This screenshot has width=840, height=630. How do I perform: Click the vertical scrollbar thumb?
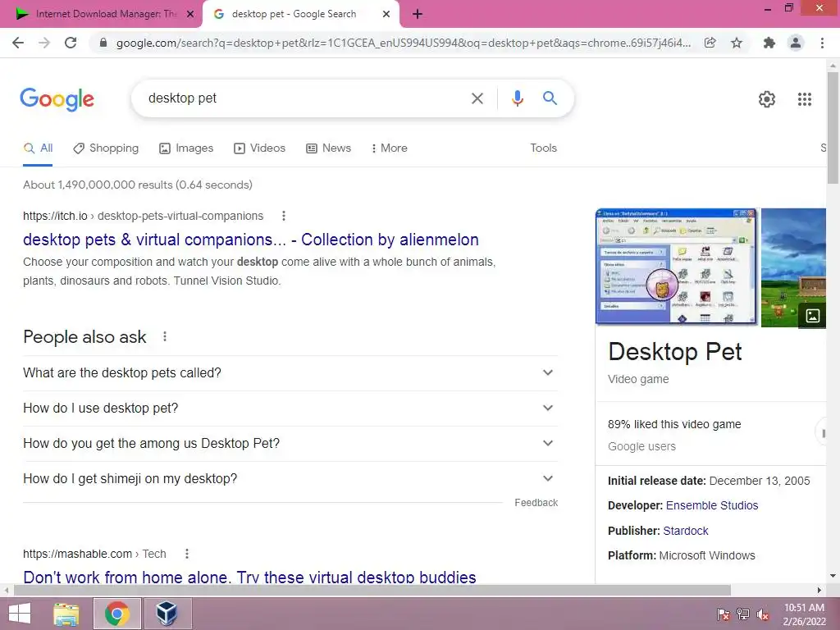click(833, 127)
